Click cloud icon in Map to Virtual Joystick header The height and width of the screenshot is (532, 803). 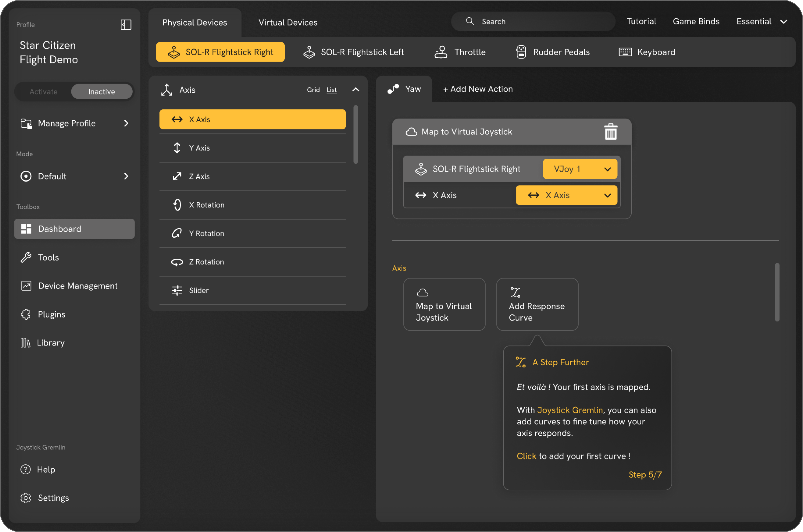412,132
